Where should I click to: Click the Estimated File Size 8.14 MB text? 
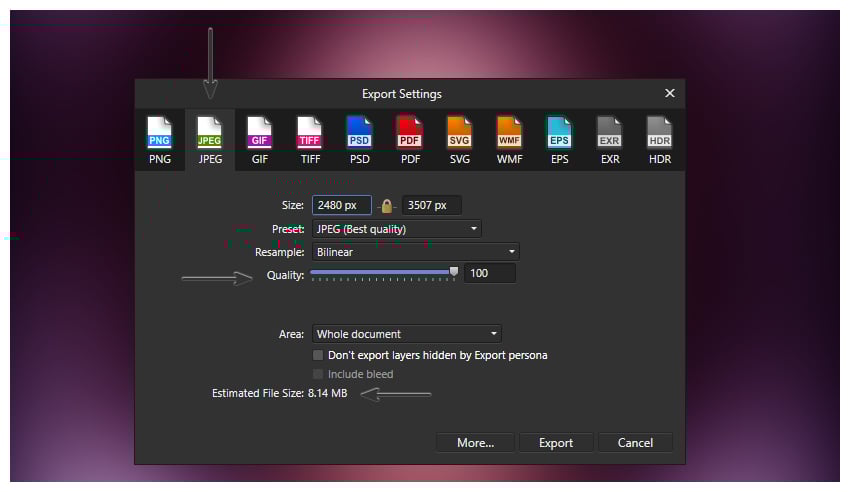pos(280,393)
